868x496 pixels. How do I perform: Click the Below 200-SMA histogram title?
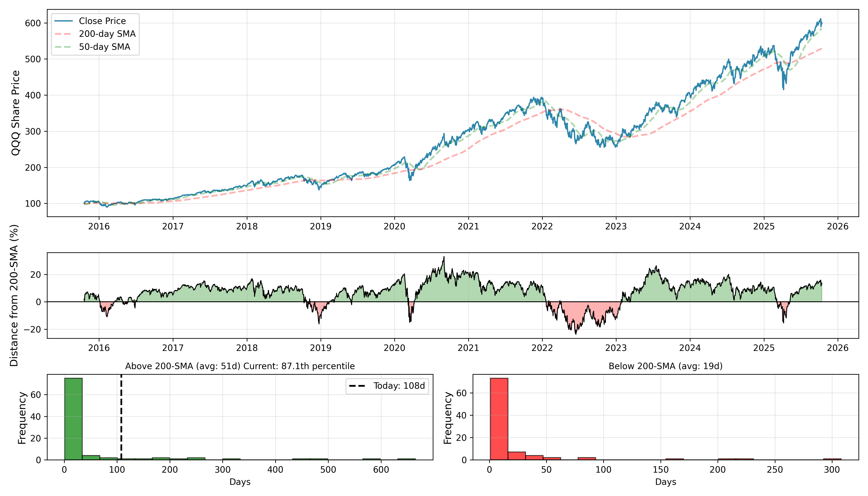coord(665,366)
